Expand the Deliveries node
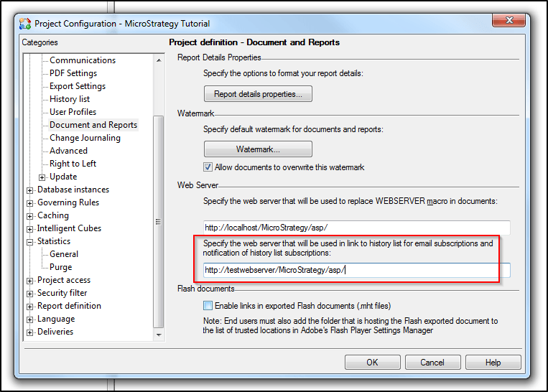Screen dimensions: 548x392 pos(29,332)
